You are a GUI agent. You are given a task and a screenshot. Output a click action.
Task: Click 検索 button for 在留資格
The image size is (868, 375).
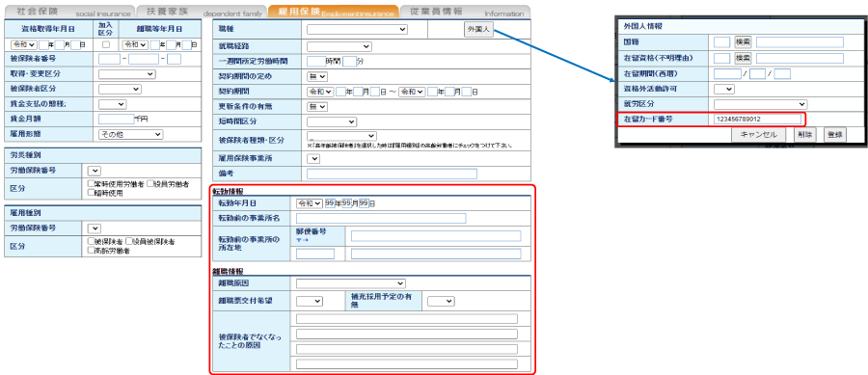pyautogui.click(x=743, y=58)
